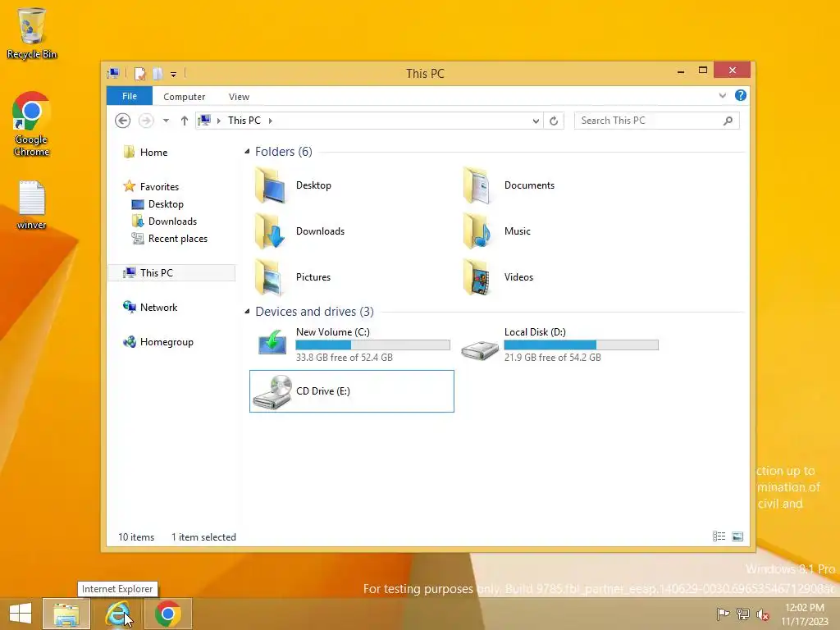This screenshot has height=630, width=840.
Task: Click This PC in the address bar
Action: click(244, 121)
